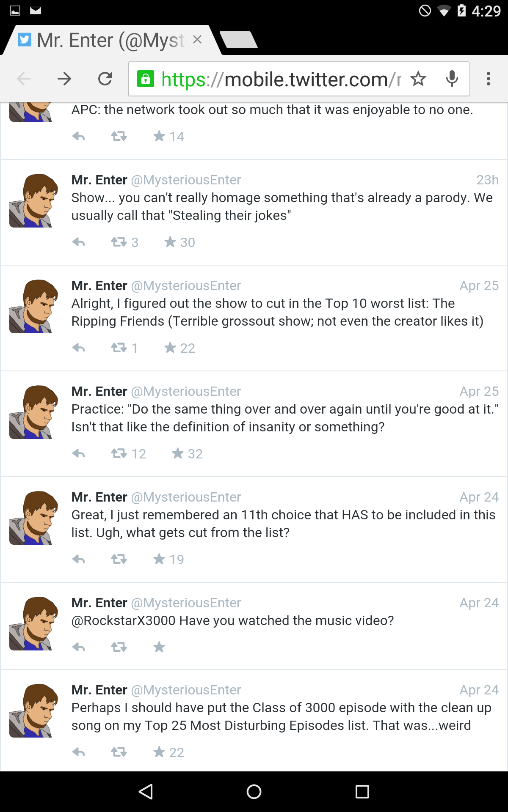The image size is (508, 812).
Task: Favorite the @RockstarX3000 music video tweet
Action: 159,647
